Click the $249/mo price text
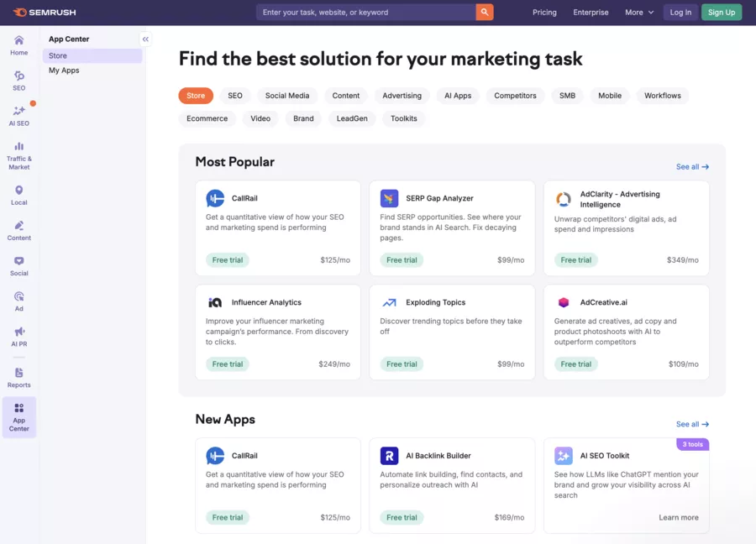Screen dimensions: 756x544 click(x=334, y=364)
